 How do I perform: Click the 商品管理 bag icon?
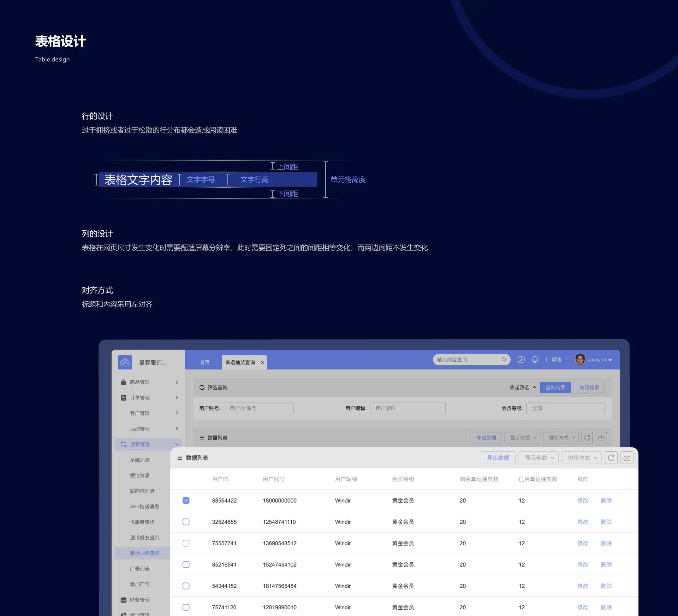pos(124,382)
